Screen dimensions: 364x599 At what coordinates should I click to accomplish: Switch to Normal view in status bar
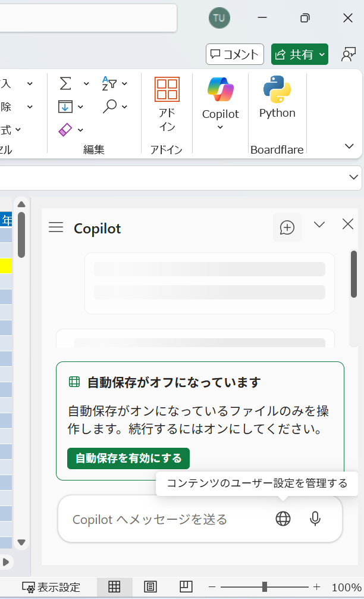click(114, 587)
